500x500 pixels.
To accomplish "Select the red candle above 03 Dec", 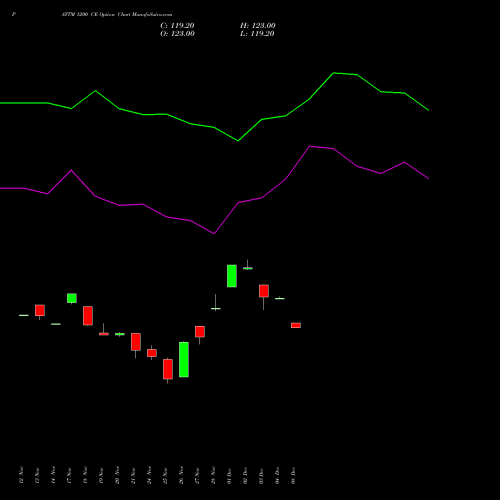I will pyautogui.click(x=264, y=291).
